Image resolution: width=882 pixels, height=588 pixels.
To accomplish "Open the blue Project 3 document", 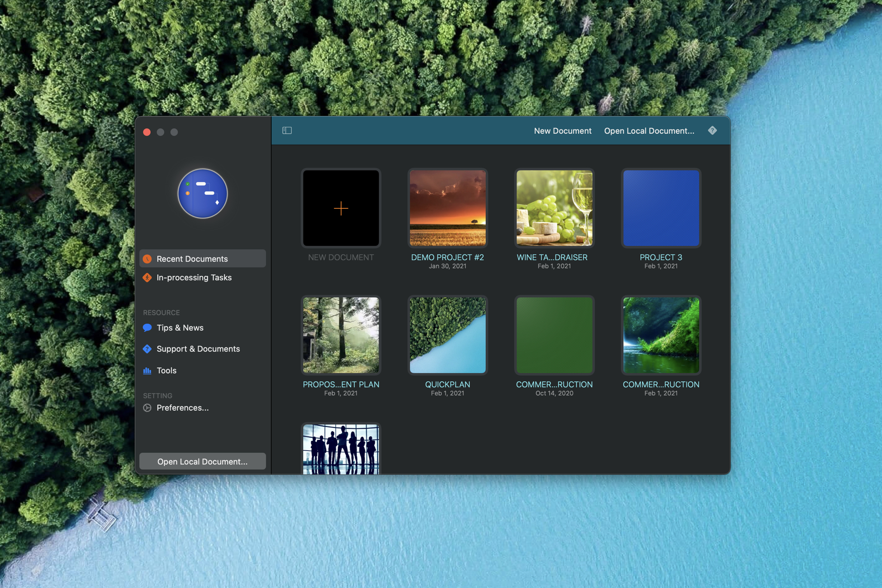I will pyautogui.click(x=661, y=208).
